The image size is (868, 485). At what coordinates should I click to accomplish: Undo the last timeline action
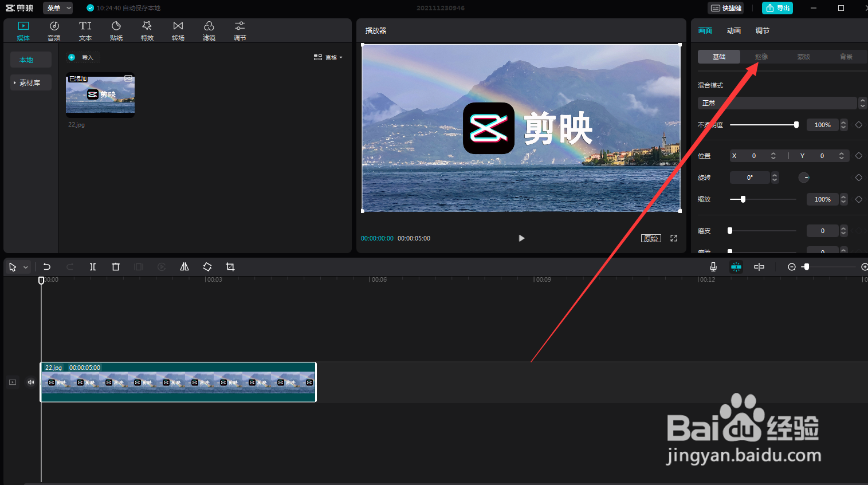tap(47, 267)
